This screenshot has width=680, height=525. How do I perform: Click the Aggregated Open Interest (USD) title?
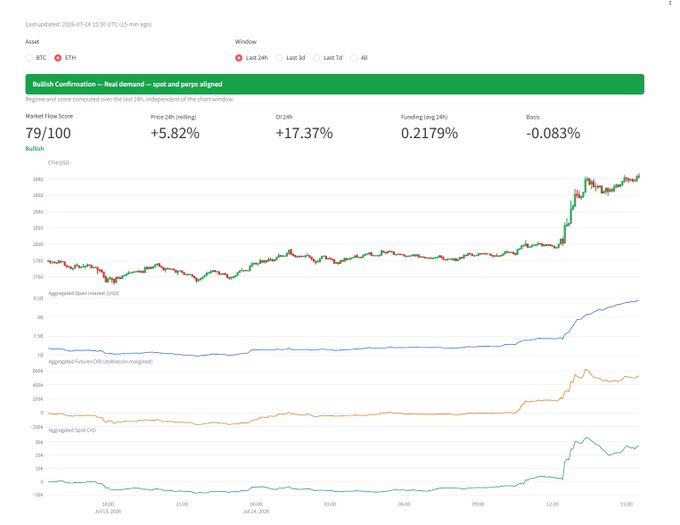click(x=84, y=293)
